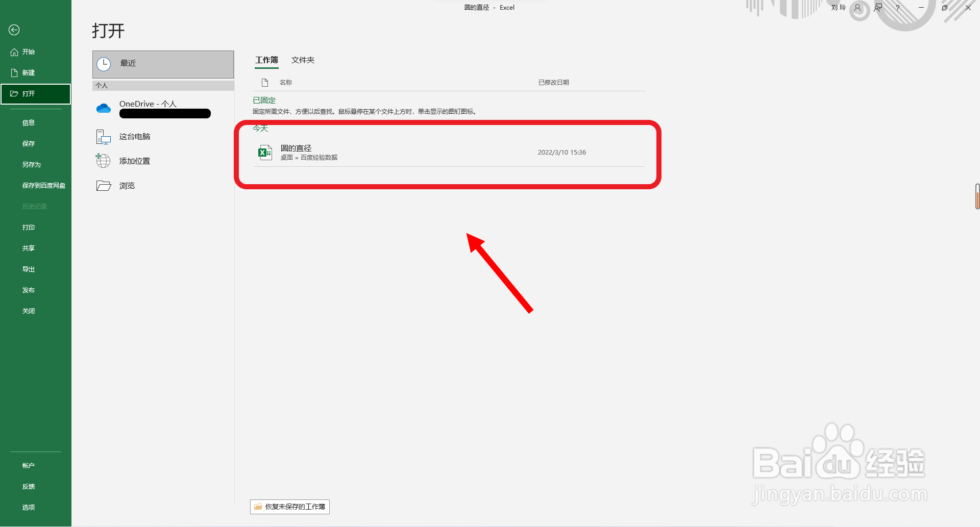Switch to the 文件夹 tab
This screenshot has height=527, width=980.
[x=303, y=60]
